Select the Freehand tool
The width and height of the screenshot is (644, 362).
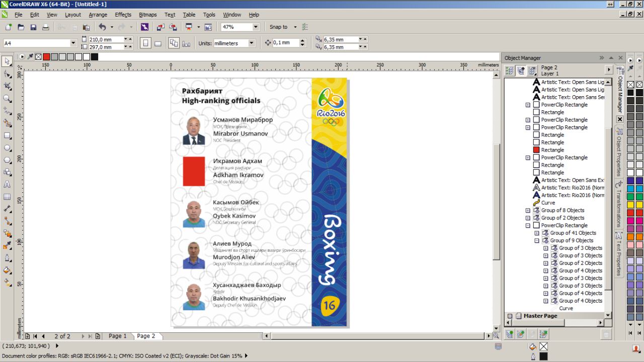(8, 111)
